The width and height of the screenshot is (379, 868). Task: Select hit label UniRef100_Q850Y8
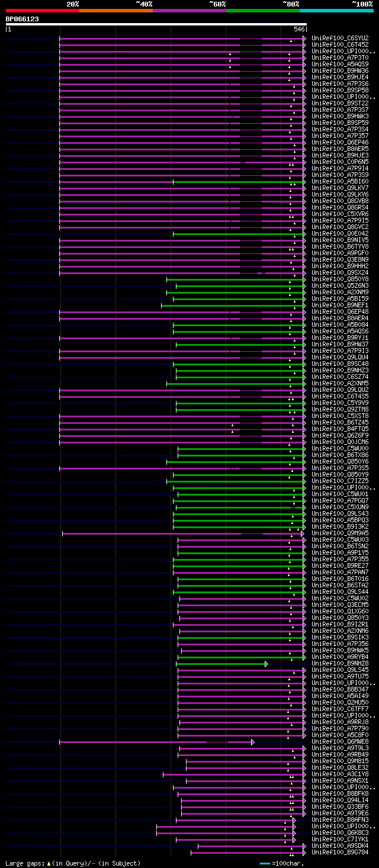pyautogui.click(x=340, y=279)
